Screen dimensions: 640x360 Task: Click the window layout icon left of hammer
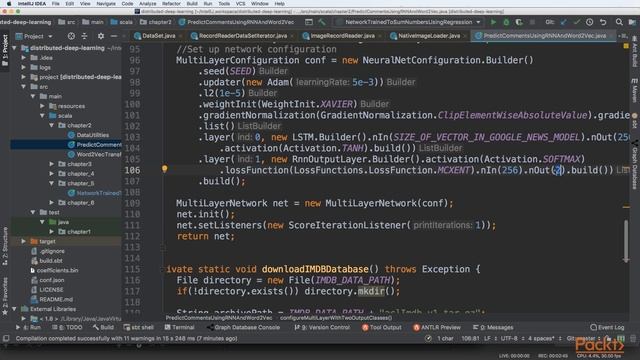click(309, 22)
